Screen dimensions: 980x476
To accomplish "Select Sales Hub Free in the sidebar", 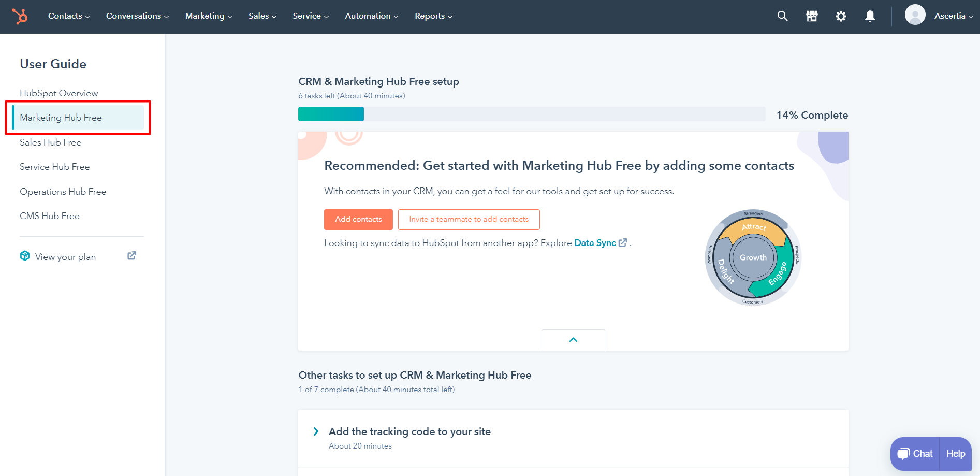I will [51, 142].
